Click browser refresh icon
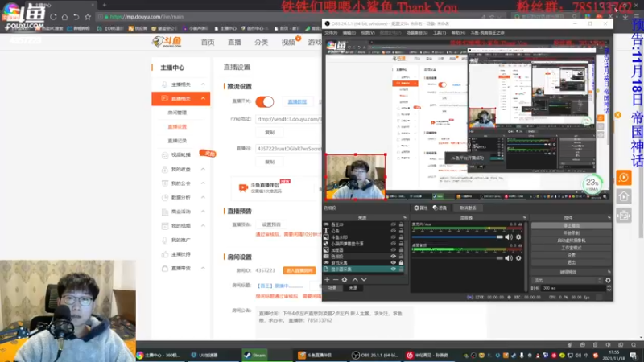Viewport: 644px width, 362px height. (53, 17)
